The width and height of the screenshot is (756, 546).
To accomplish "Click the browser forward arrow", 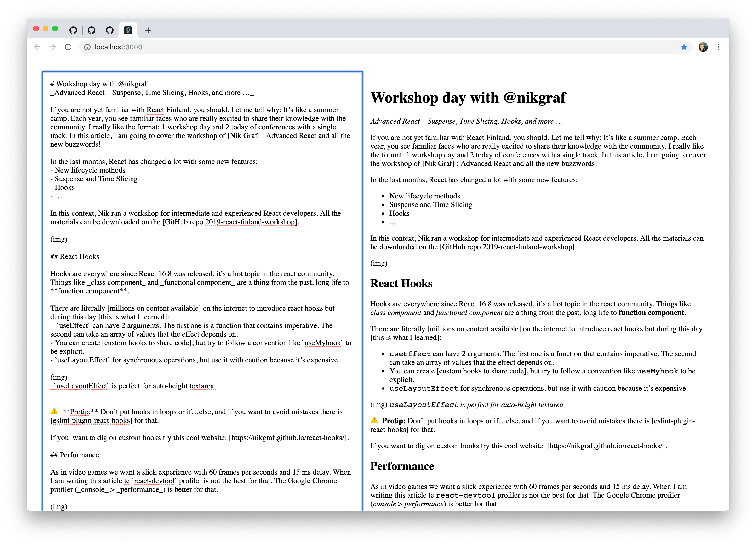I will (53, 47).
